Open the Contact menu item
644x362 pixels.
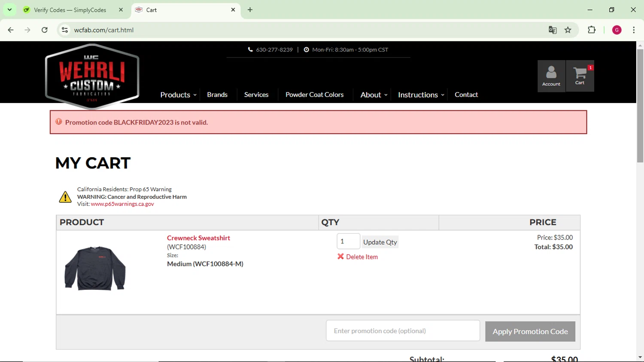tap(466, 95)
